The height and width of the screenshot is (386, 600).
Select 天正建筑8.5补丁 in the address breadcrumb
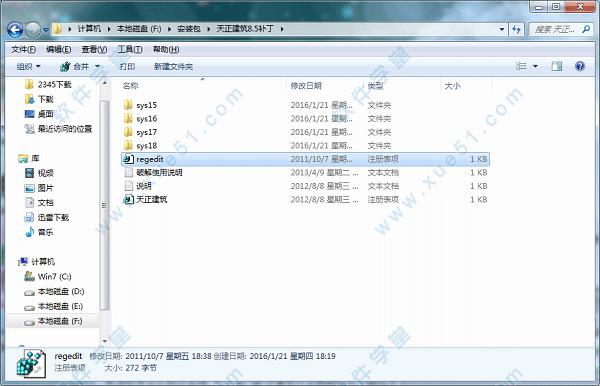245,29
